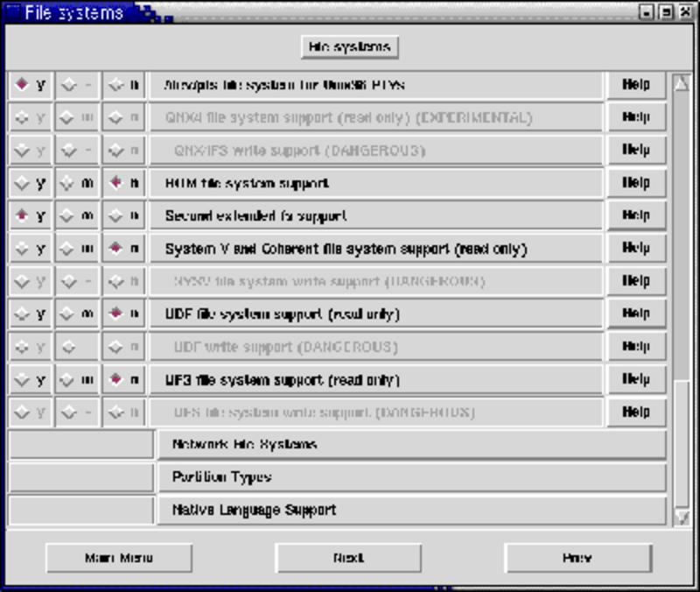Open the Native Language Support submenu
This screenshot has height=592, width=700.
tap(411, 510)
